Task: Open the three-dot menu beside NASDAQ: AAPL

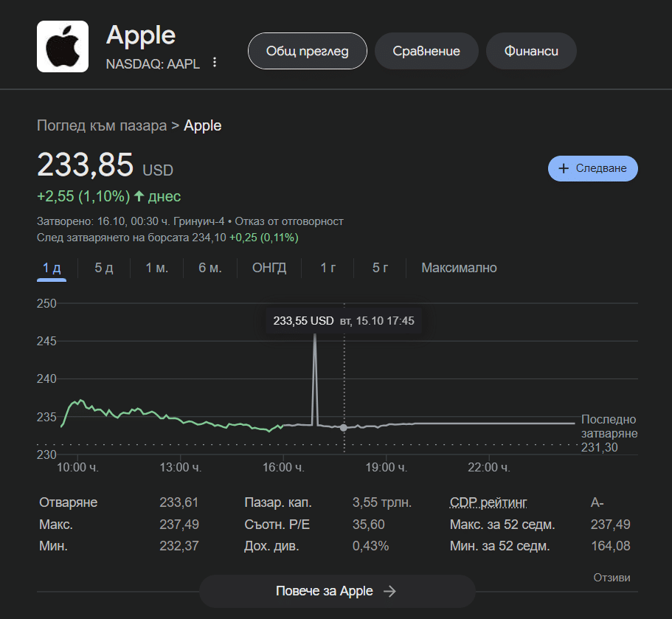Action: coord(215,63)
